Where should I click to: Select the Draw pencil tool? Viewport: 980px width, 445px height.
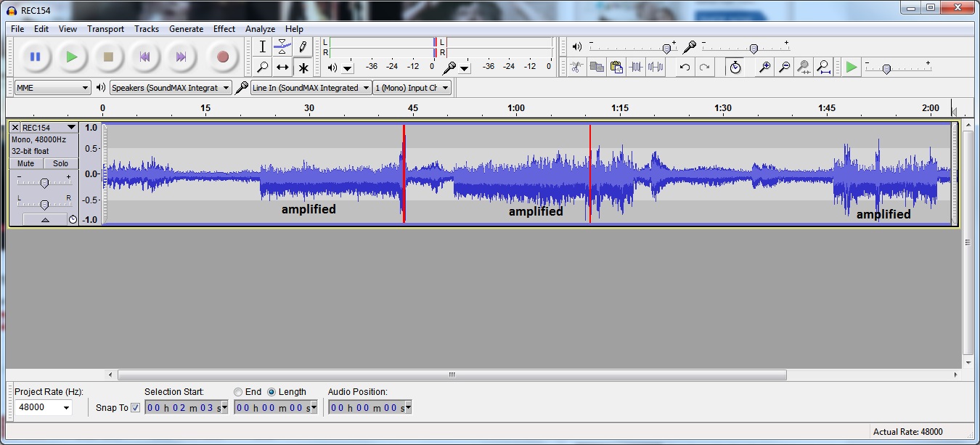pos(303,46)
